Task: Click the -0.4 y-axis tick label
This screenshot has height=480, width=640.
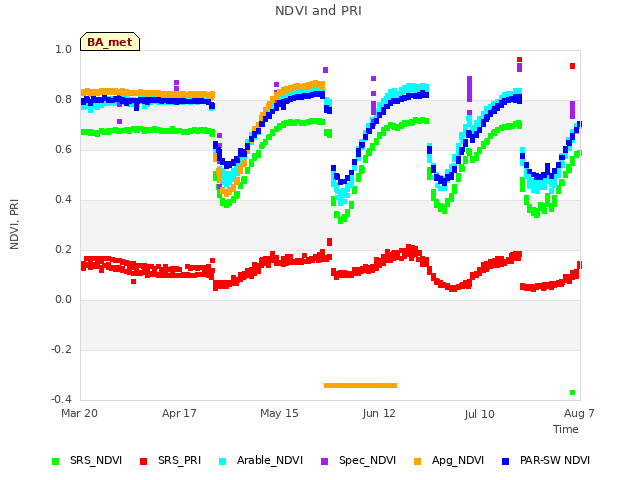Action: coord(62,399)
